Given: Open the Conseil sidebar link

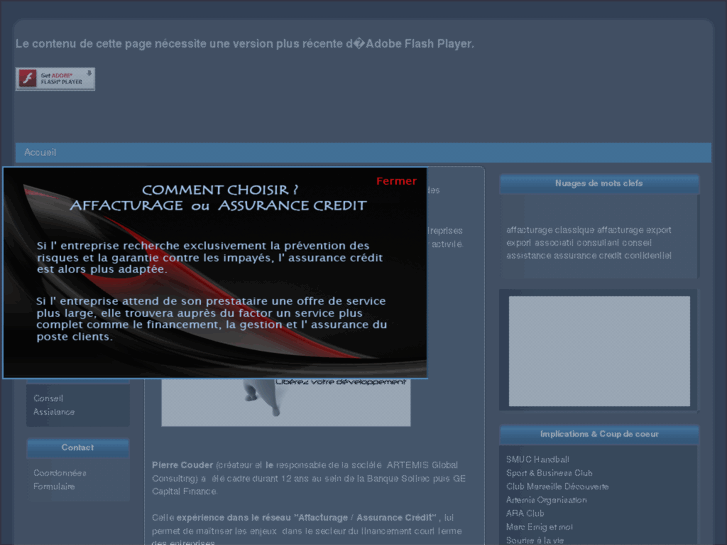Looking at the screenshot, I should 48,398.
